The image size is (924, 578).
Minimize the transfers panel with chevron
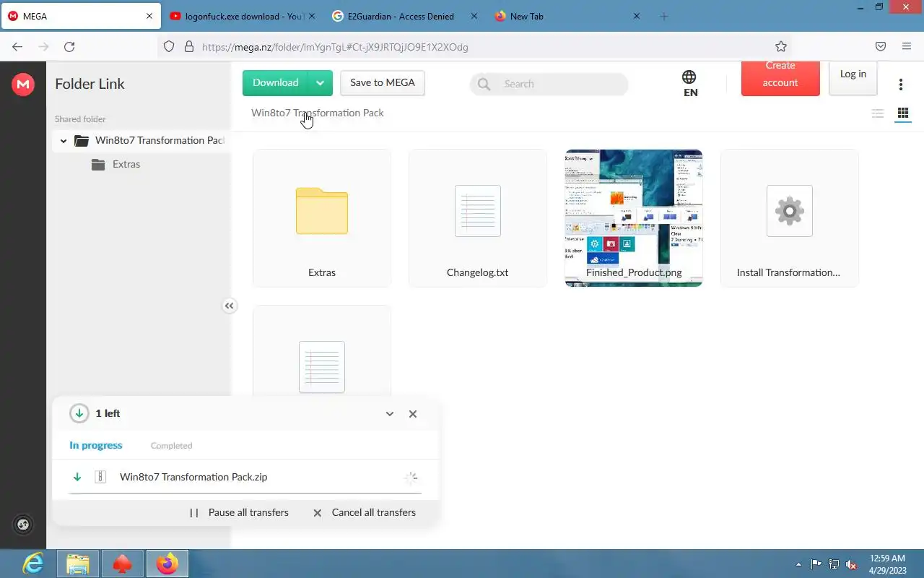pos(390,414)
